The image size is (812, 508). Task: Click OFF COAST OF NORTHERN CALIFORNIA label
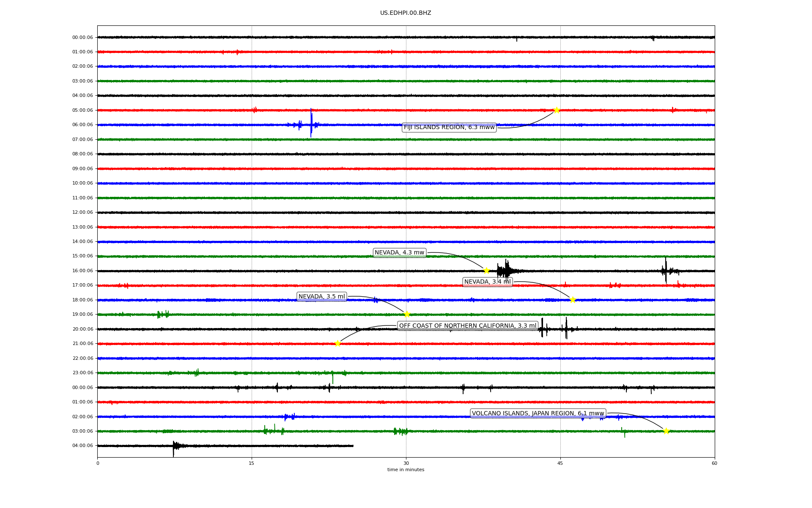pyautogui.click(x=467, y=326)
